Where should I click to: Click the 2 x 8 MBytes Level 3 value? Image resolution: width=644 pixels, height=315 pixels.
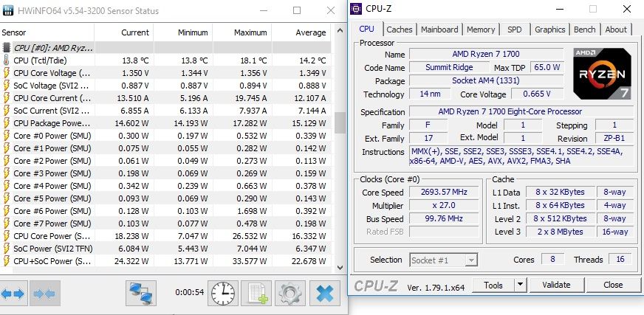(x=560, y=232)
